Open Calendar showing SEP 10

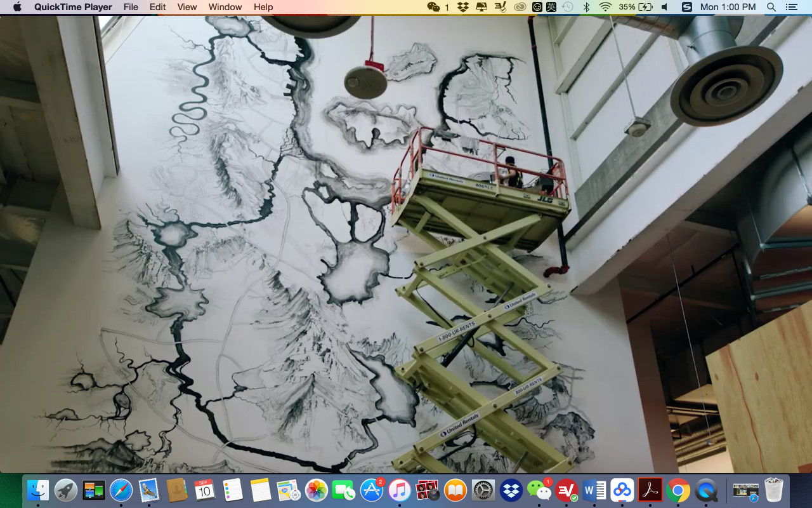[x=204, y=490]
